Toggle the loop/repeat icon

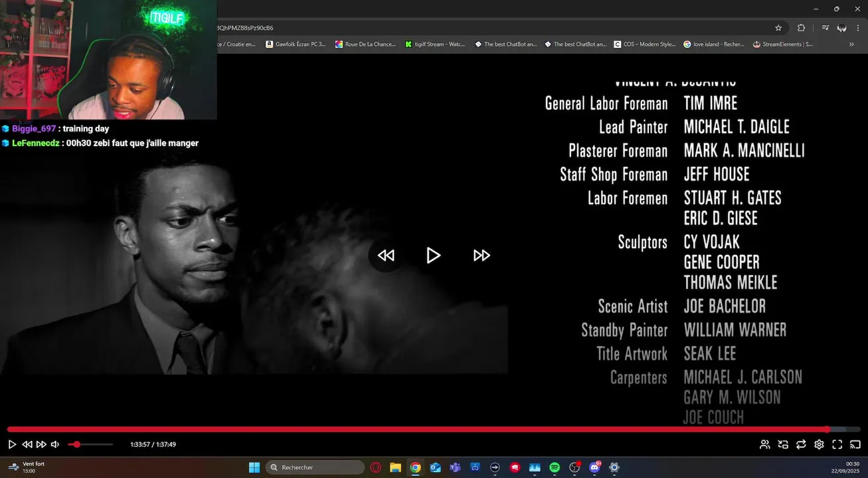801,444
